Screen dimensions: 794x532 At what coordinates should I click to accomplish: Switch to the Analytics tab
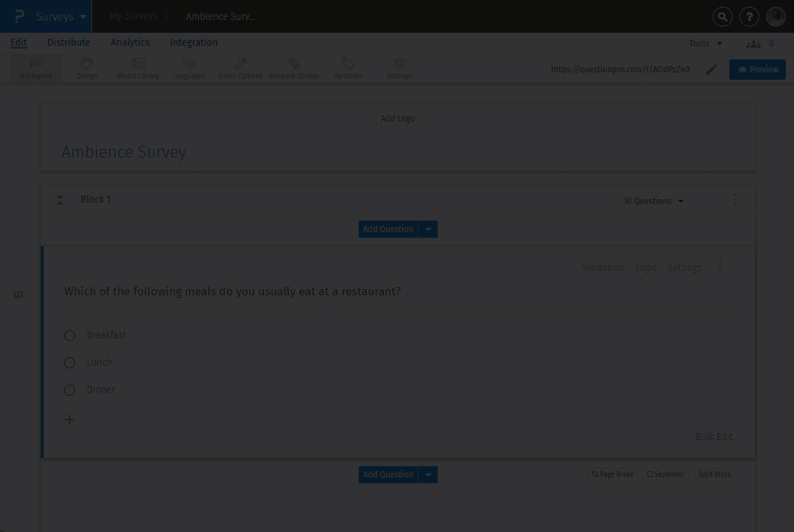130,42
